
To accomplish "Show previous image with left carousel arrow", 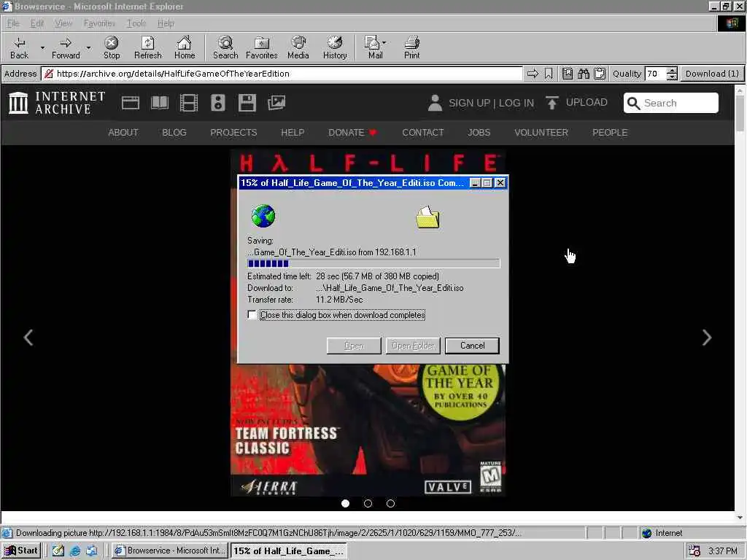I will point(28,338).
